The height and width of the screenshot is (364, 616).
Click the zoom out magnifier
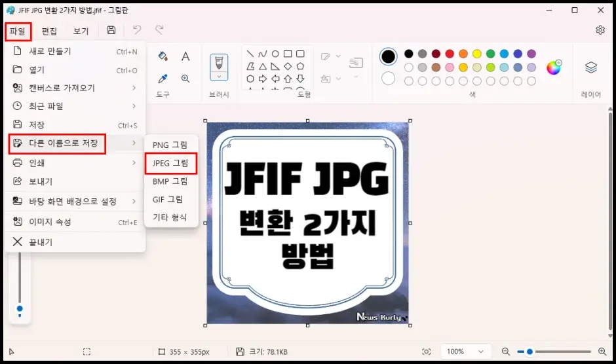coord(506,352)
